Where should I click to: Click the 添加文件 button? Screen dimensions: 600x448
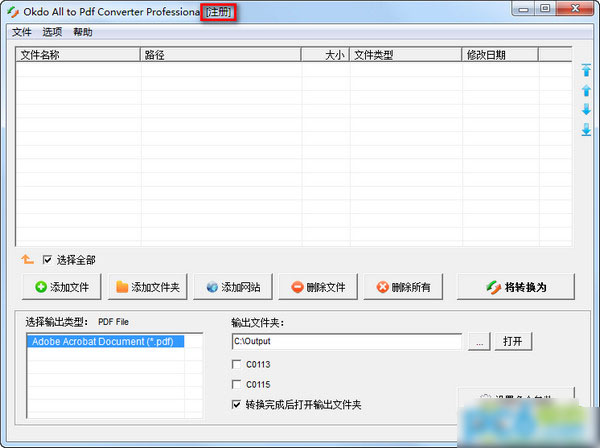click(62, 287)
